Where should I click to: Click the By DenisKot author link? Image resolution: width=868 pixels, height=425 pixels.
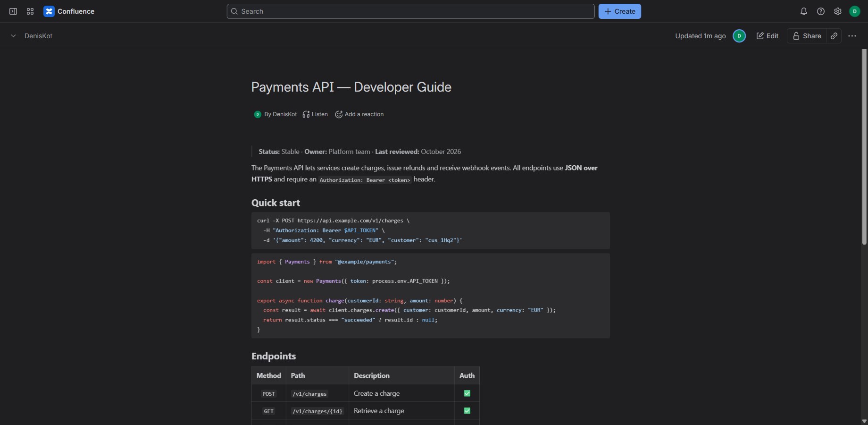(280, 114)
